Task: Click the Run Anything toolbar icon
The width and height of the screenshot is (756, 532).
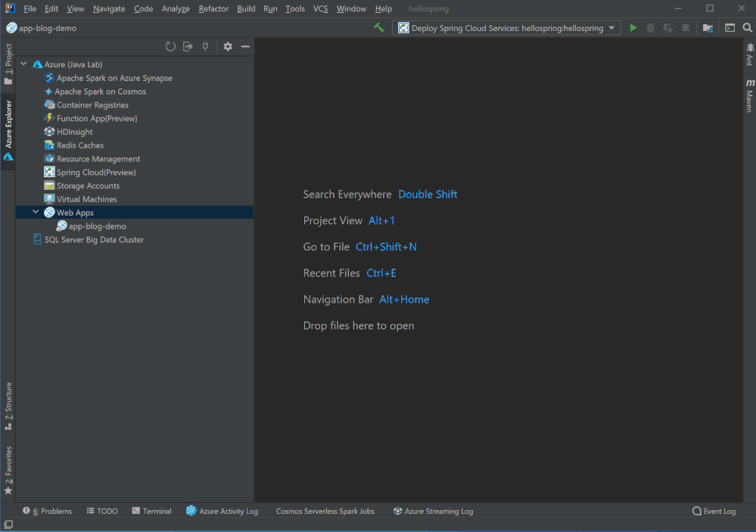Action: pos(730,28)
